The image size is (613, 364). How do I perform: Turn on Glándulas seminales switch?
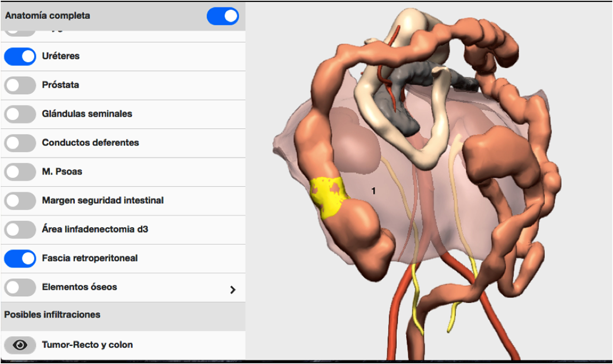20,114
